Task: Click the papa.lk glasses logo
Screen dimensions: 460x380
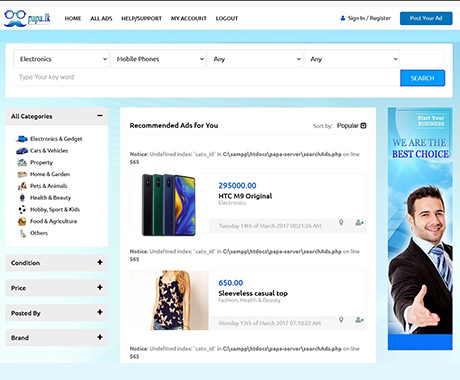Action: [x=27, y=18]
